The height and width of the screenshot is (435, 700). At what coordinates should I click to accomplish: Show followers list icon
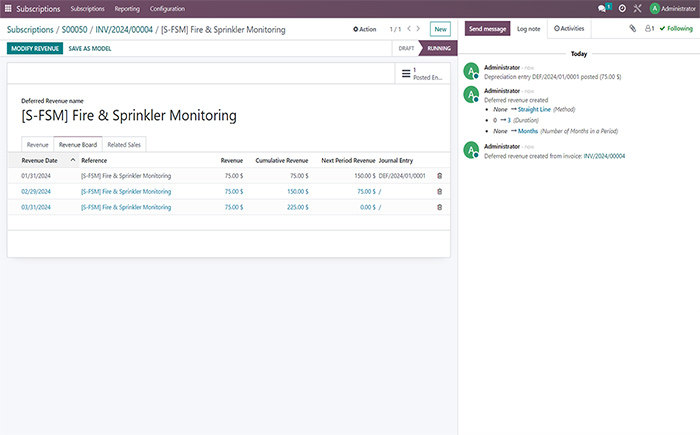650,29
